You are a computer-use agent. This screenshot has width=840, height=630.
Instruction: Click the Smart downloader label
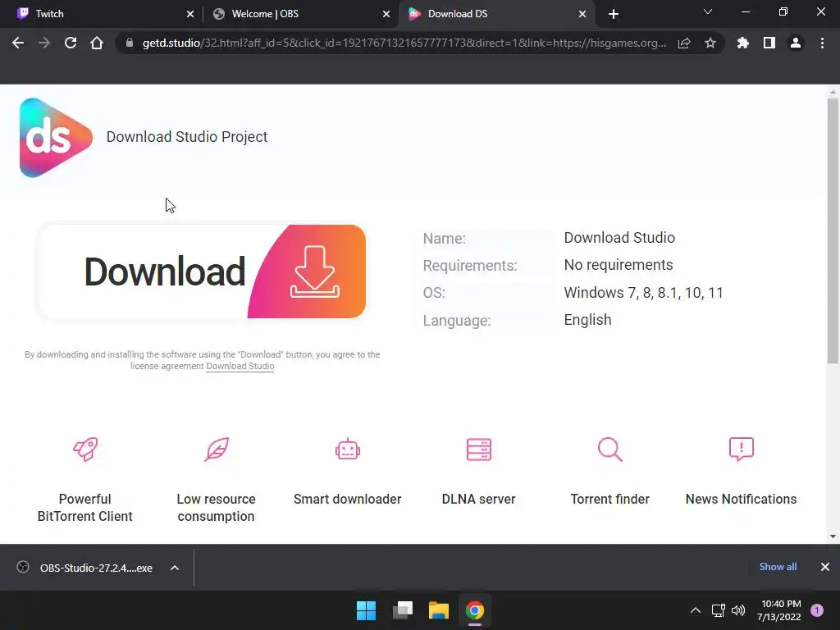pyautogui.click(x=347, y=500)
